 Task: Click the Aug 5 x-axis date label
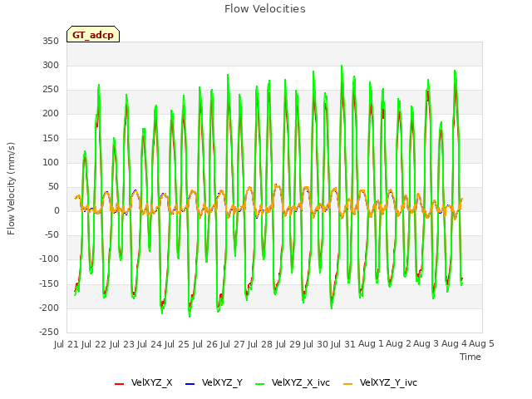(x=481, y=344)
